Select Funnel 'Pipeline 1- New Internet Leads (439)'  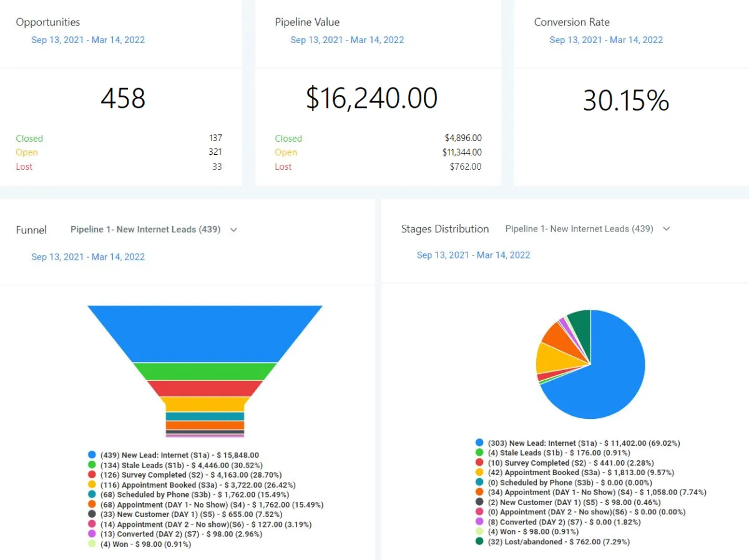pos(145,229)
